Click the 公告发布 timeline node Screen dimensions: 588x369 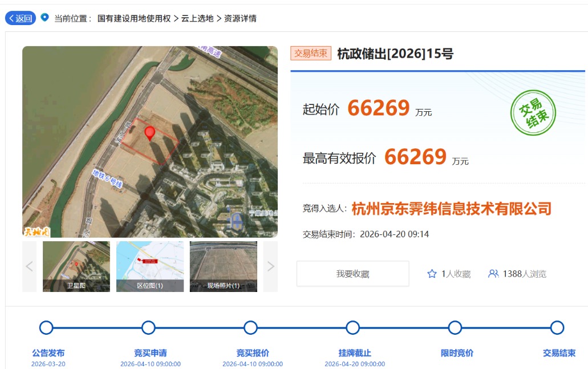[x=46, y=327]
